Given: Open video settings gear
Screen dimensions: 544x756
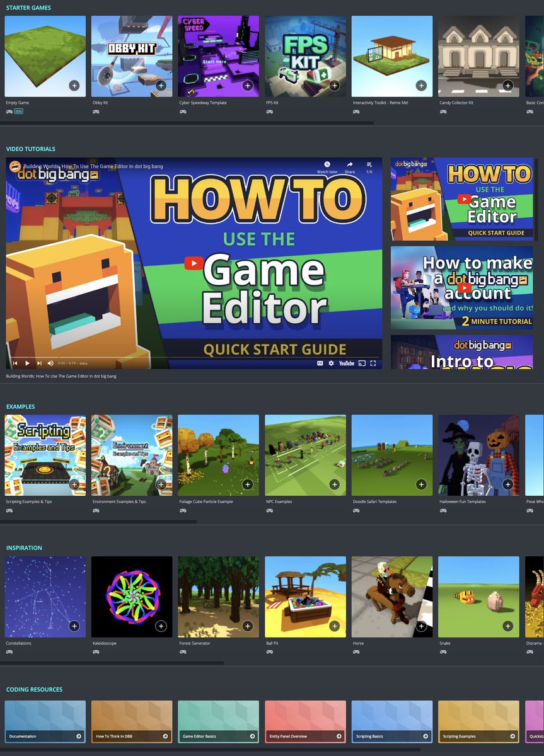Looking at the screenshot, I should 332,364.
